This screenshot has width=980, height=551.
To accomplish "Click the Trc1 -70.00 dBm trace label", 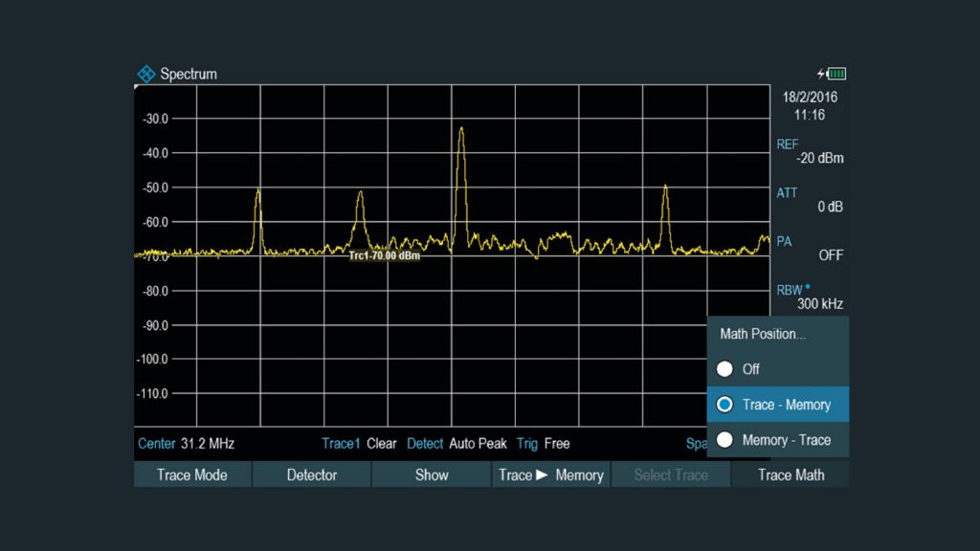I will (x=384, y=255).
